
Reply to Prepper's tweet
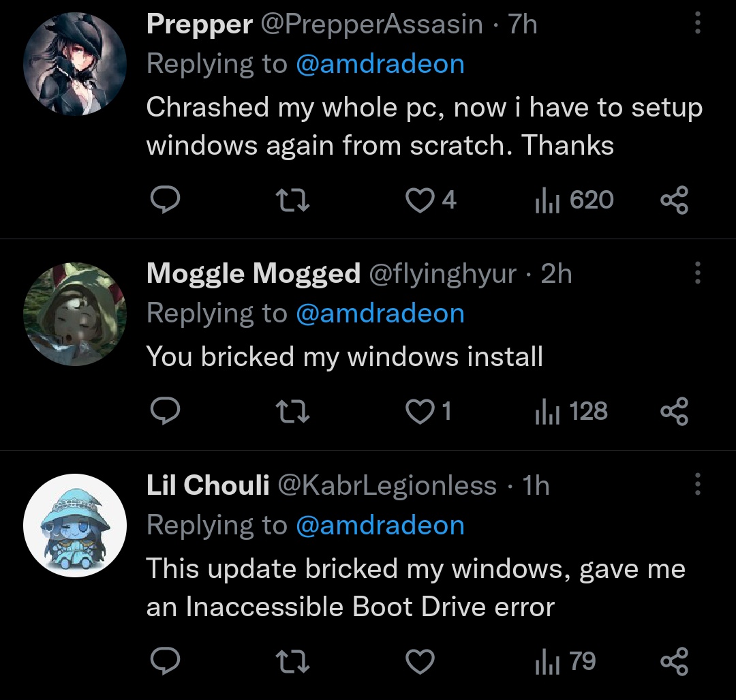coord(164,200)
